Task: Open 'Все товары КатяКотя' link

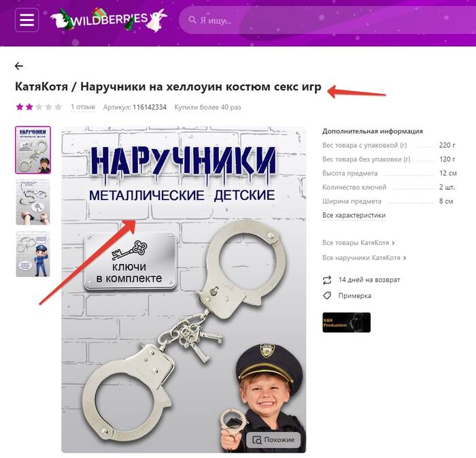Action: click(x=358, y=243)
